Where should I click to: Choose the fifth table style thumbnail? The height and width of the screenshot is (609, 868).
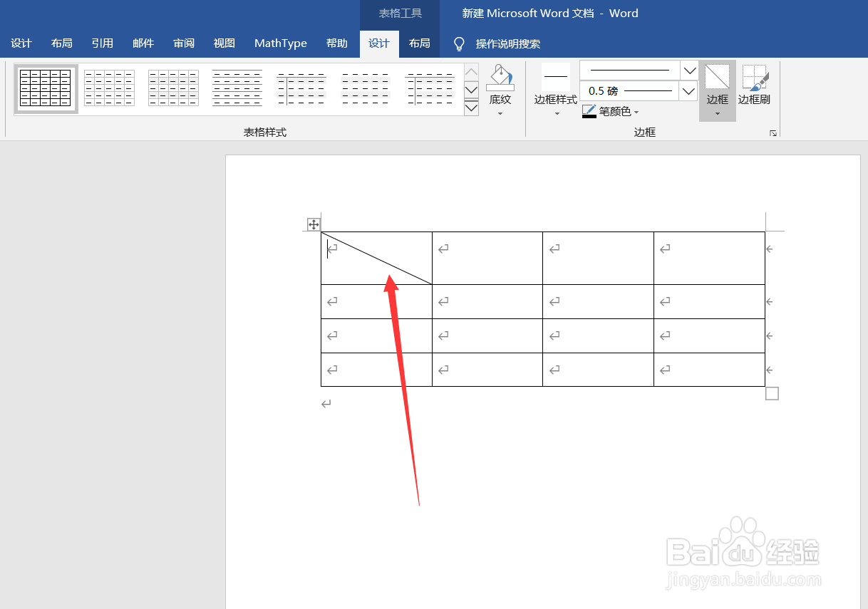(x=301, y=88)
